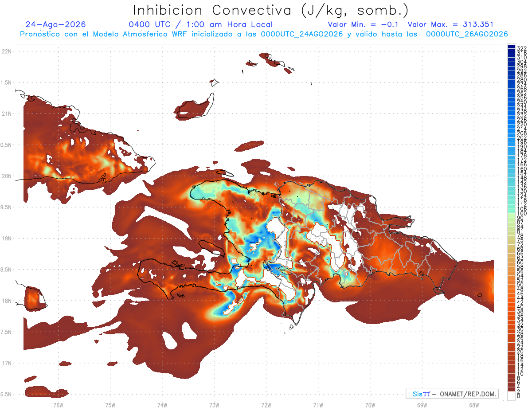Viewport: 532px width, 411px height.
Task: Click the '202' color scale label
Action: 522,137
